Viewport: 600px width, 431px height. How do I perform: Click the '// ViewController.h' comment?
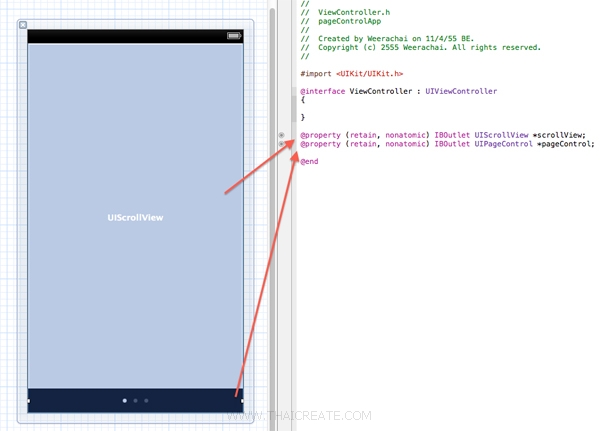click(x=345, y=12)
